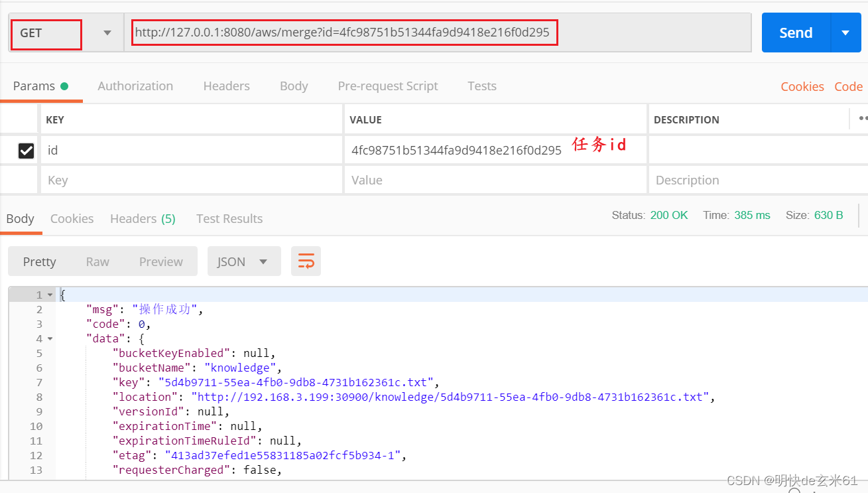868x493 pixels.
Task: Click the "msg" line in response
Action: click(x=144, y=309)
